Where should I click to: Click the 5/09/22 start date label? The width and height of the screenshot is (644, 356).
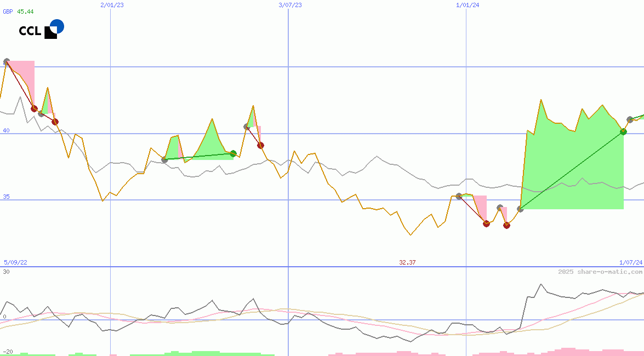[x=15, y=262]
